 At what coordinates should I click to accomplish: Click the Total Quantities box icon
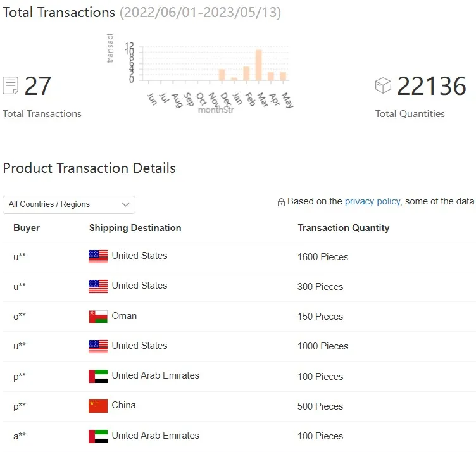click(383, 85)
